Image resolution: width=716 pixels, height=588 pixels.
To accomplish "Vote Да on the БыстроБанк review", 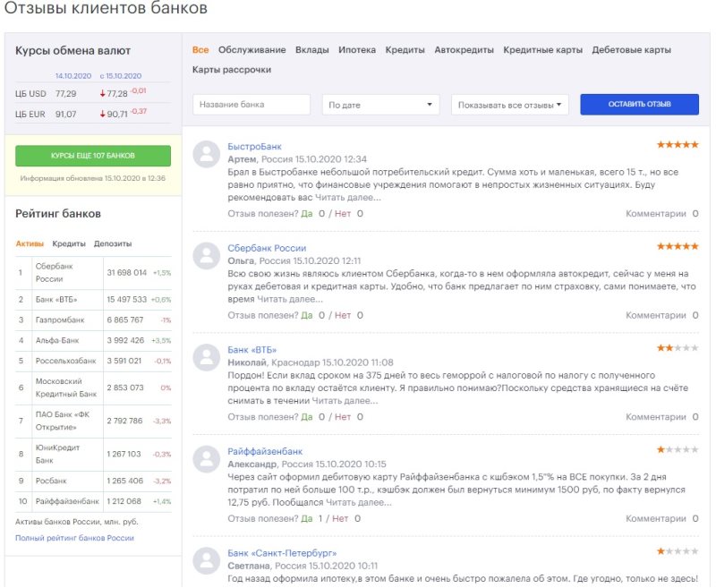I will coord(307,214).
